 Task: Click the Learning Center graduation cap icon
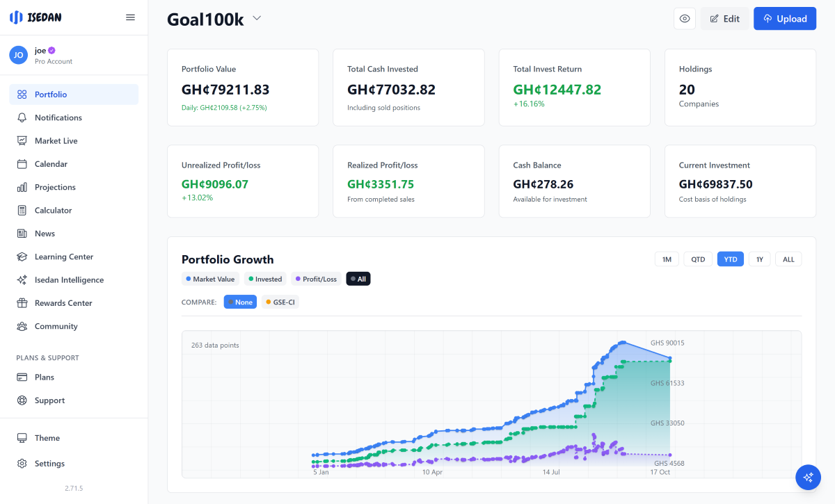point(22,257)
